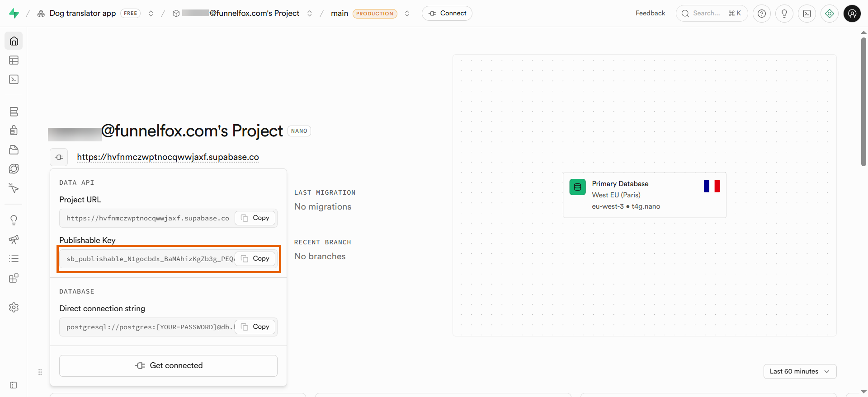This screenshot has width=868, height=397.
Task: Click the page vertical scrollbar
Action: point(863,102)
